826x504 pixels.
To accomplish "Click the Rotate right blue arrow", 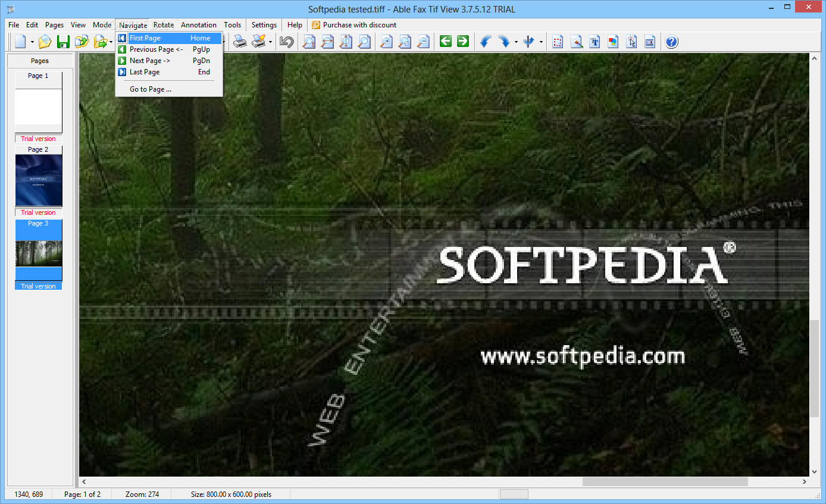I will (504, 42).
